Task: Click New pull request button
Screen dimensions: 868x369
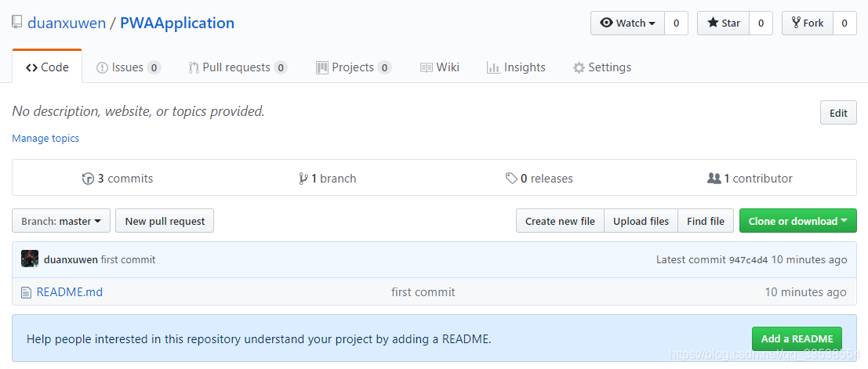Action: (x=165, y=221)
